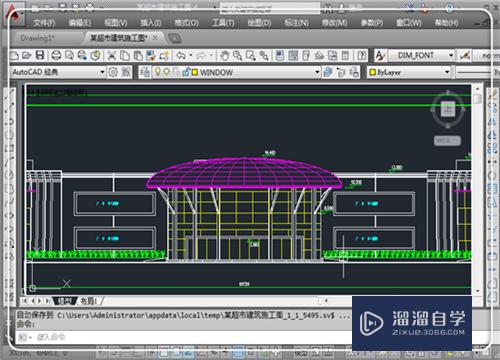Image resolution: width=500 pixels, height=360 pixels.
Task: Toggle the WINDOW layer light bulb
Action: click(157, 72)
